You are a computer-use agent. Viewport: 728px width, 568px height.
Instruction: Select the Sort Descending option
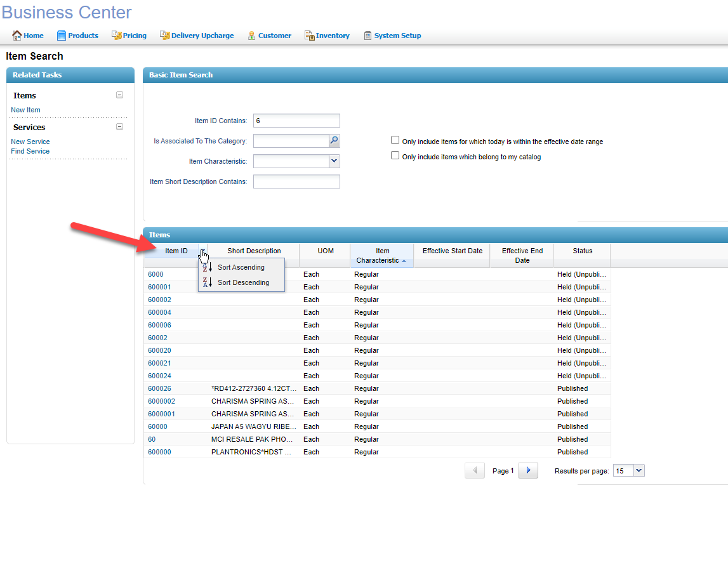(x=242, y=282)
